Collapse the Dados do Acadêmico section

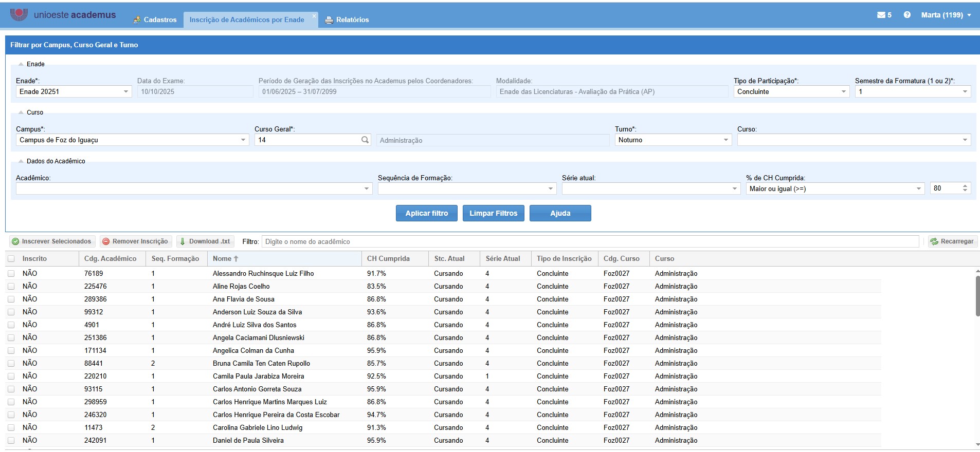tap(21, 161)
